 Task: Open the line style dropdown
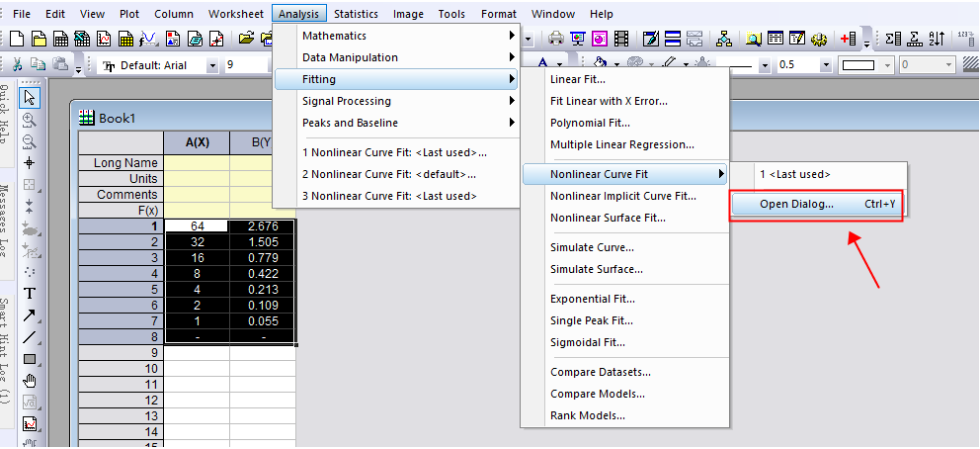(765, 65)
